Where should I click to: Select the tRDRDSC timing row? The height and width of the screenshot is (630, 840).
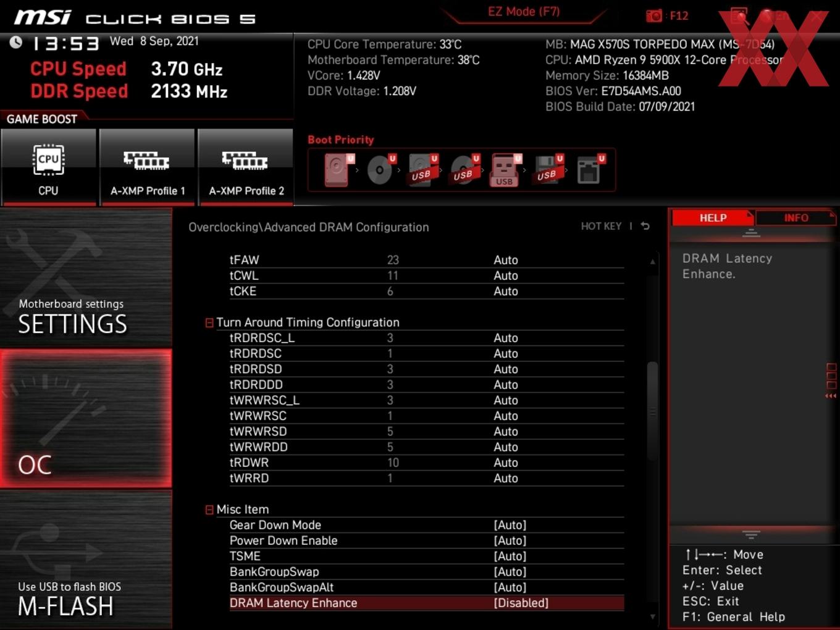pos(426,353)
